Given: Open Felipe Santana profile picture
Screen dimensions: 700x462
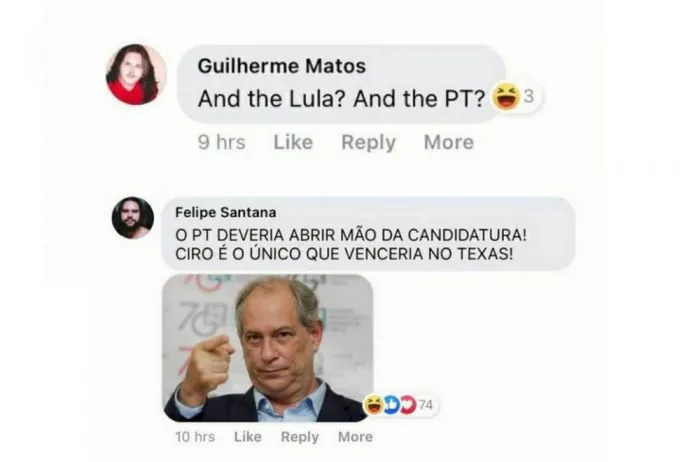Looking at the screenshot, I should tap(133, 218).
